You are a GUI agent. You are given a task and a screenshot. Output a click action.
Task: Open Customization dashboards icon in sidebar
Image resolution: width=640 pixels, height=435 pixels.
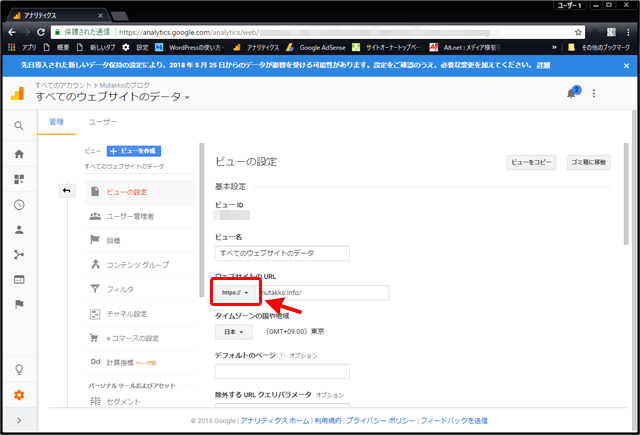coord(19,179)
